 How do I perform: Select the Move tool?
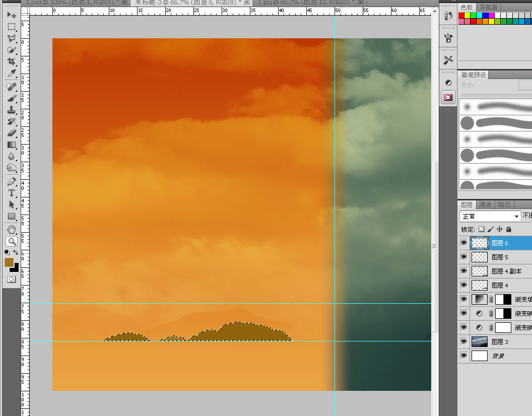point(12,15)
